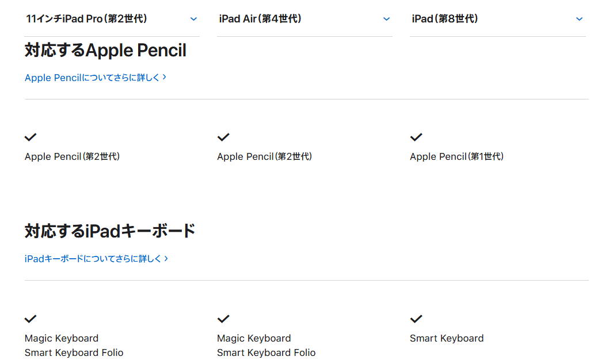Open the Apple Pencilについてさらに詳しく link
Image resolution: width=613 pixels, height=364 pixels.
[x=96, y=77]
